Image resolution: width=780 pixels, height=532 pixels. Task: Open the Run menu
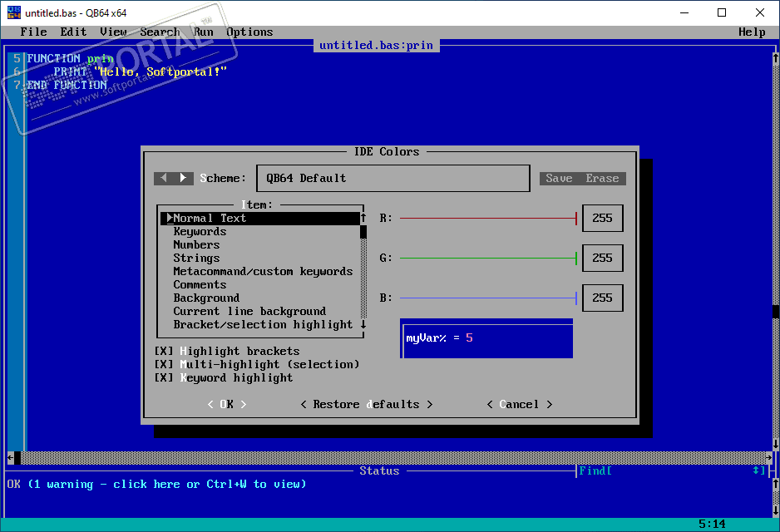204,32
